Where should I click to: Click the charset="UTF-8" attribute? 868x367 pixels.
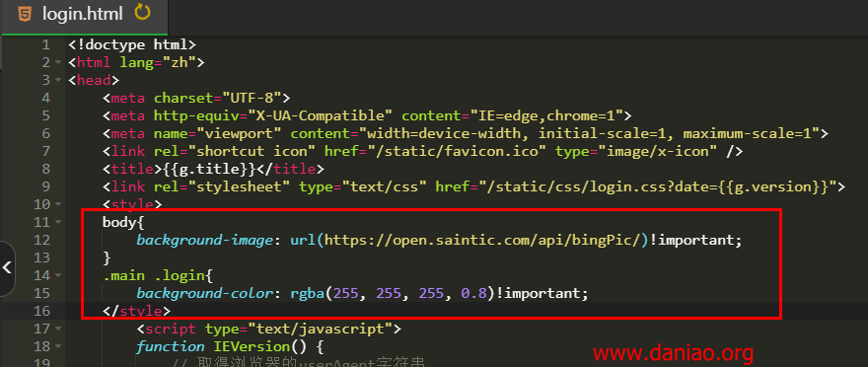[x=218, y=98]
